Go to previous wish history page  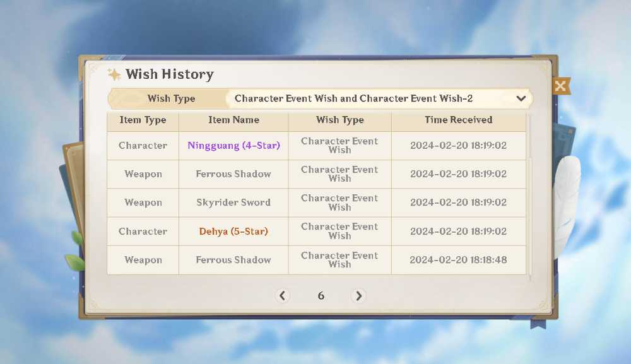click(x=283, y=296)
